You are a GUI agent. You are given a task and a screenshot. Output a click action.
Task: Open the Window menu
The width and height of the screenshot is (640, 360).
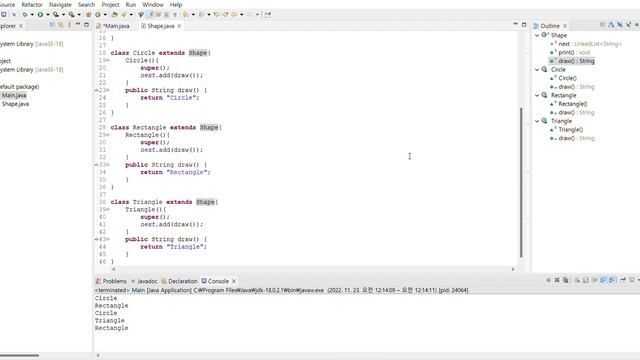coord(153,4)
